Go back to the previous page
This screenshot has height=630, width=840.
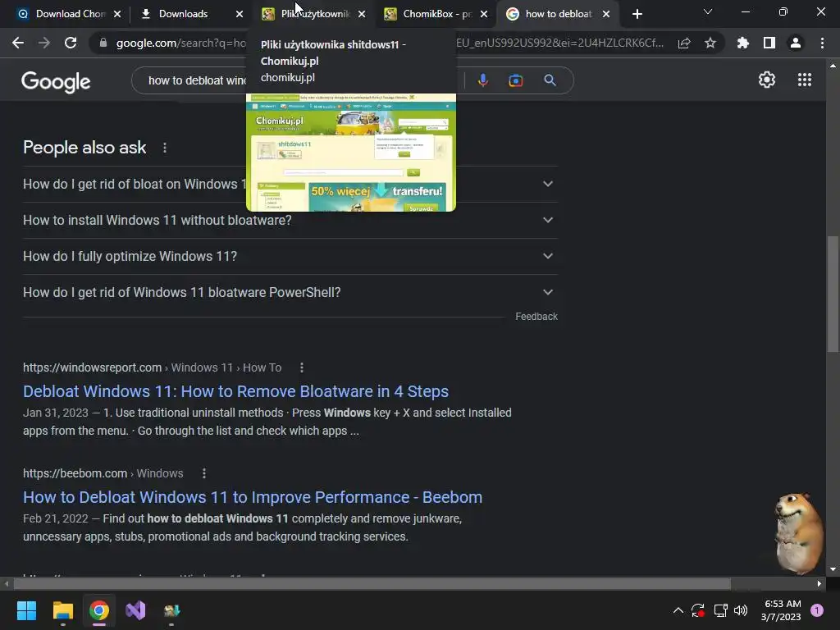tap(18, 43)
